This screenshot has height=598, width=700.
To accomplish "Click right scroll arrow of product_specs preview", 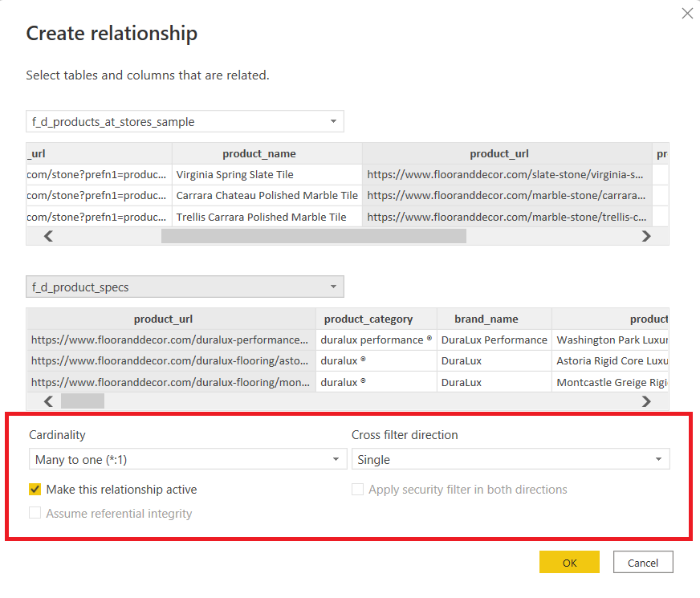I will (x=646, y=401).
